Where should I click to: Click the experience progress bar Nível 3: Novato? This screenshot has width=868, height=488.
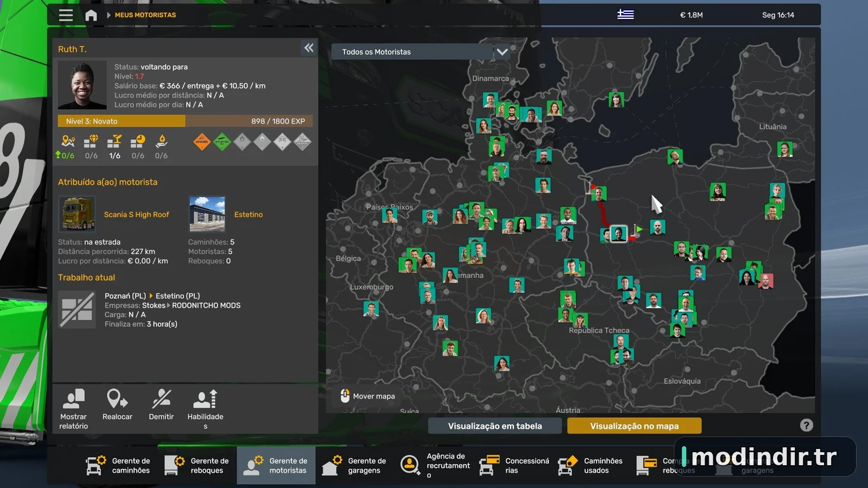(186, 121)
